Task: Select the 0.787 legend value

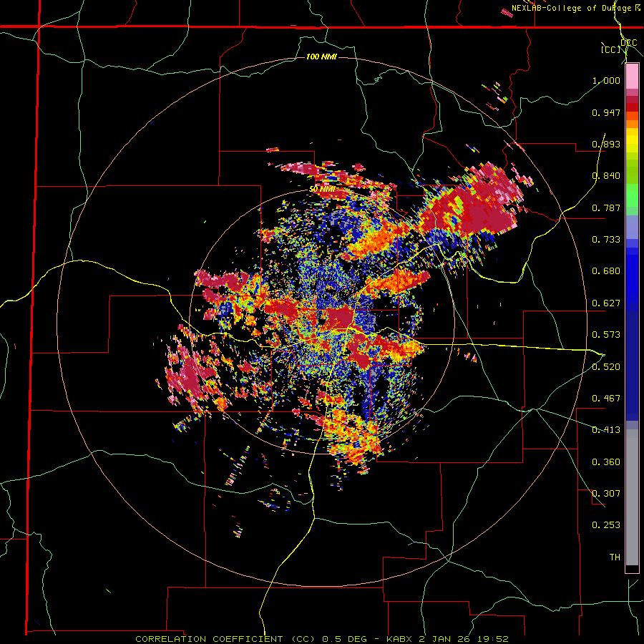Action: click(606, 208)
